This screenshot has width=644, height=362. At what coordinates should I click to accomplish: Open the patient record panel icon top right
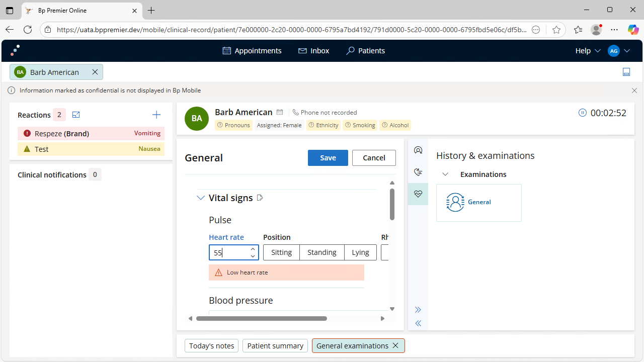coord(626,72)
